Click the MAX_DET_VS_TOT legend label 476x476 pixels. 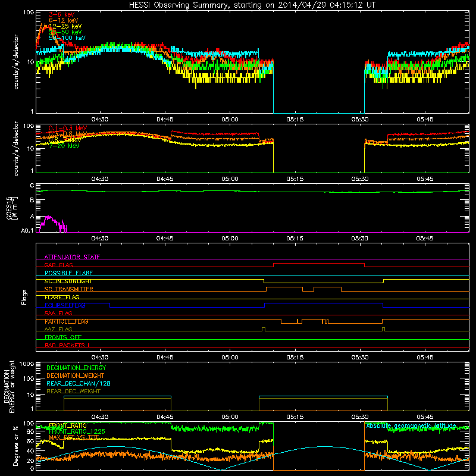click(x=74, y=437)
